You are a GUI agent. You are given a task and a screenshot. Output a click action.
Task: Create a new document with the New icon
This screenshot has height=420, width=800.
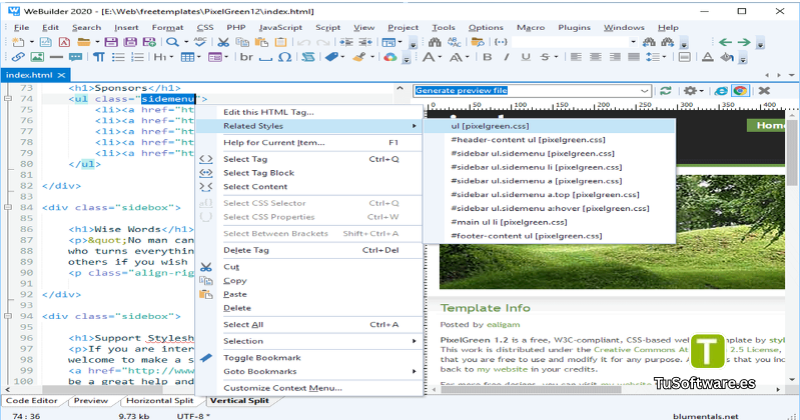(18, 42)
